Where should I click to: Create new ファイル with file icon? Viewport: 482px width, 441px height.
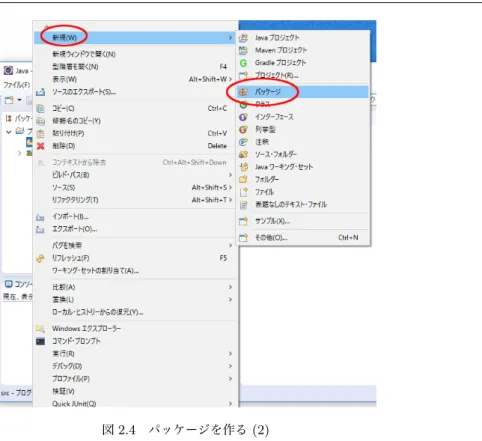[x=243, y=192]
